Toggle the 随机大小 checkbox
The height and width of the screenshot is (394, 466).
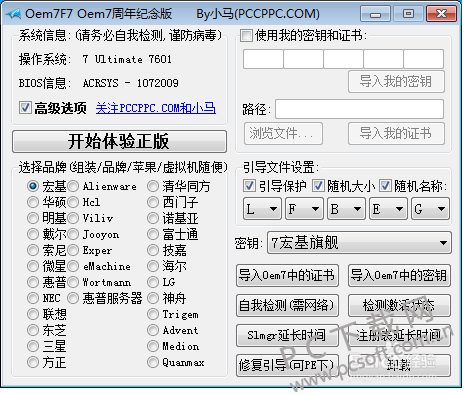coord(318,186)
